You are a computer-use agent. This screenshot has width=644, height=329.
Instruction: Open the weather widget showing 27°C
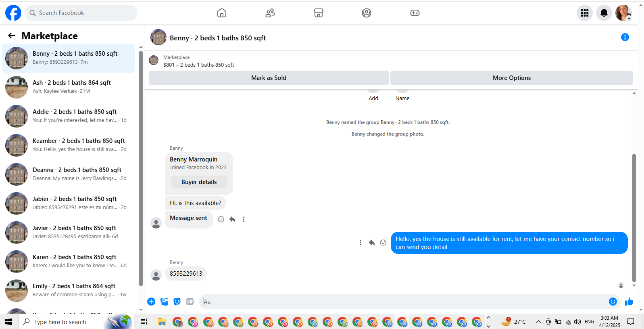[x=514, y=322]
